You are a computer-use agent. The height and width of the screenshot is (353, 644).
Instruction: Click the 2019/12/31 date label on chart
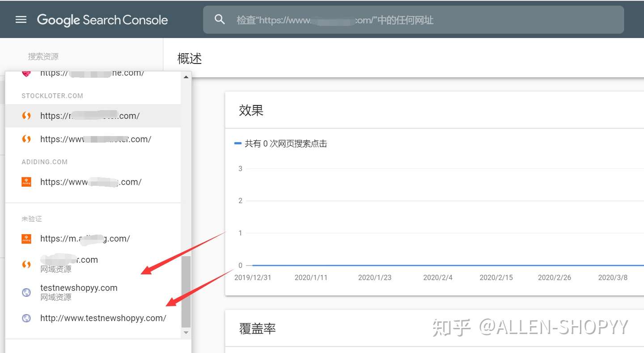coord(253,277)
